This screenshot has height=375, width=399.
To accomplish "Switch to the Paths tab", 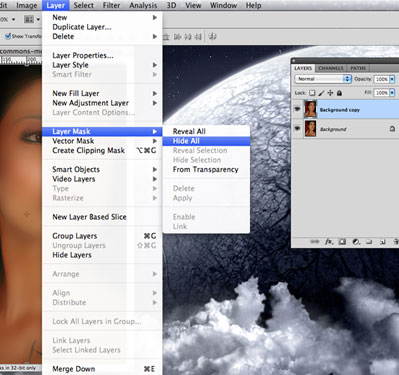I will [x=358, y=68].
